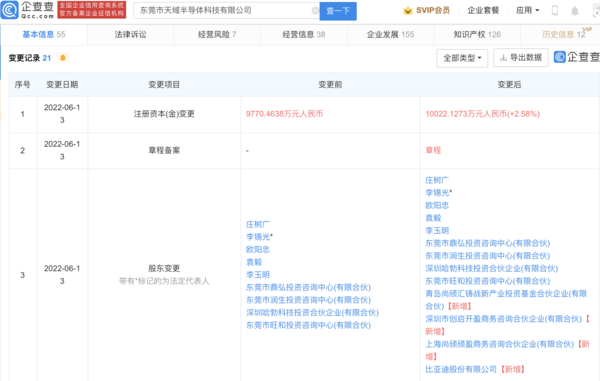Open the SVIP会员 link
Screen dimensions: 600x381
[x=433, y=10]
